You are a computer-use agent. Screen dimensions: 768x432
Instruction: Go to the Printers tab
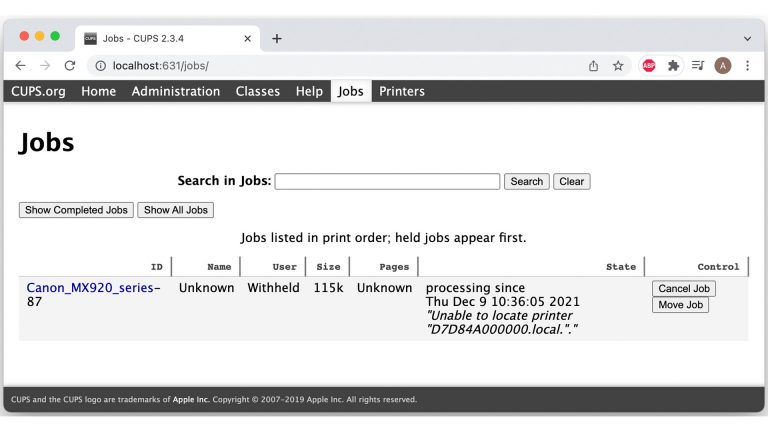coord(401,91)
